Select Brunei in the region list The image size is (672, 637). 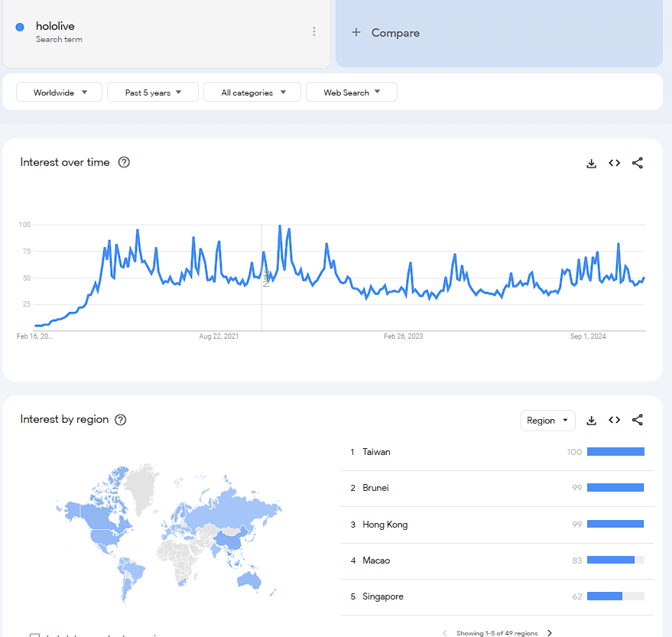click(497, 488)
